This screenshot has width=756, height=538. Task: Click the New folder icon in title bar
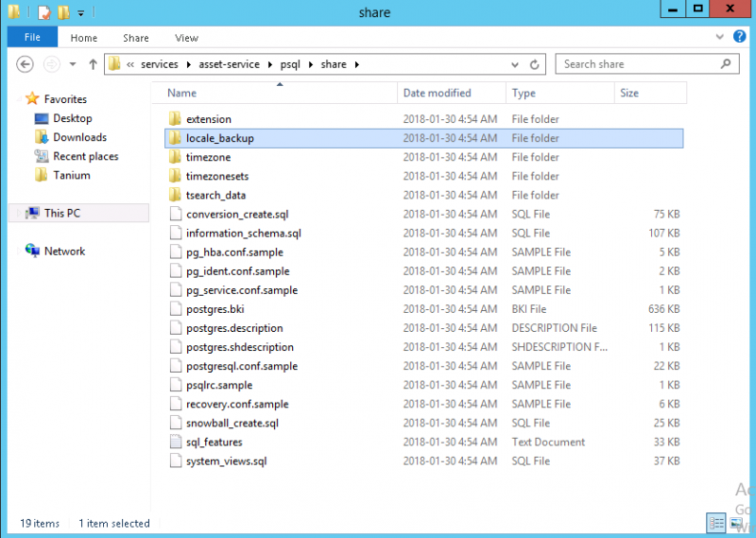(x=63, y=12)
